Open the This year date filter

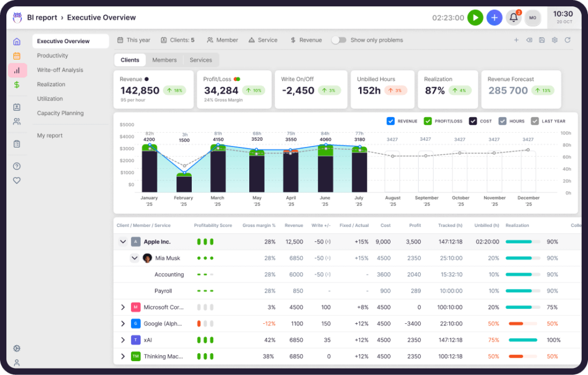click(x=134, y=40)
